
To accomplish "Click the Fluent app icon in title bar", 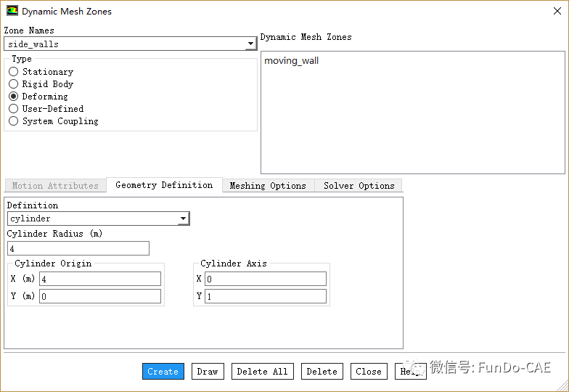I will tap(12, 11).
